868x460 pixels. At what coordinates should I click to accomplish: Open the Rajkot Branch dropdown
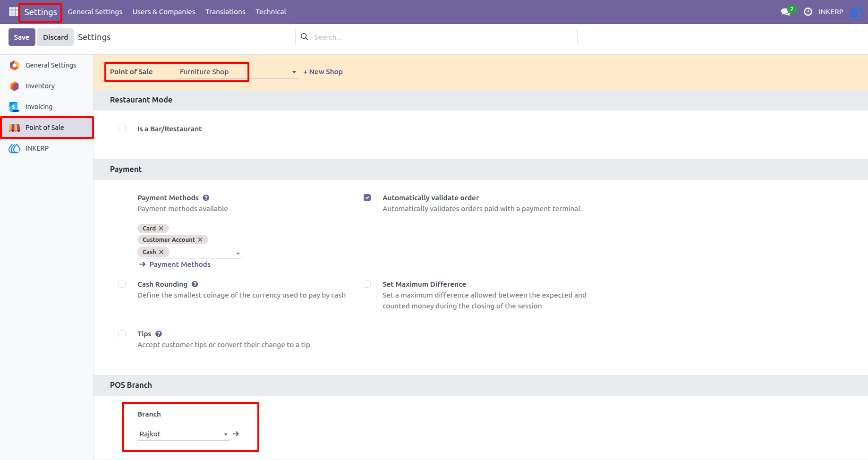tap(226, 434)
